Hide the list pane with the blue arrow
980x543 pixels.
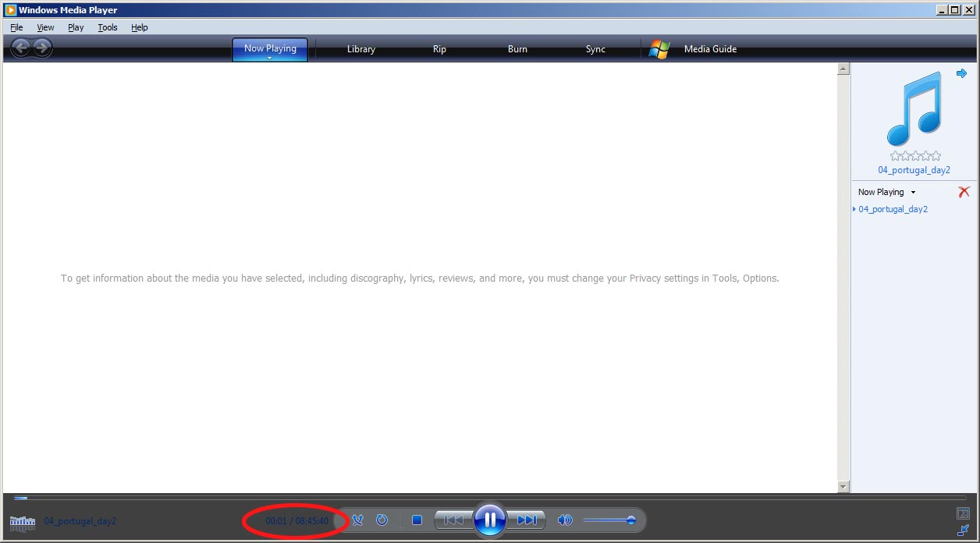(961, 73)
